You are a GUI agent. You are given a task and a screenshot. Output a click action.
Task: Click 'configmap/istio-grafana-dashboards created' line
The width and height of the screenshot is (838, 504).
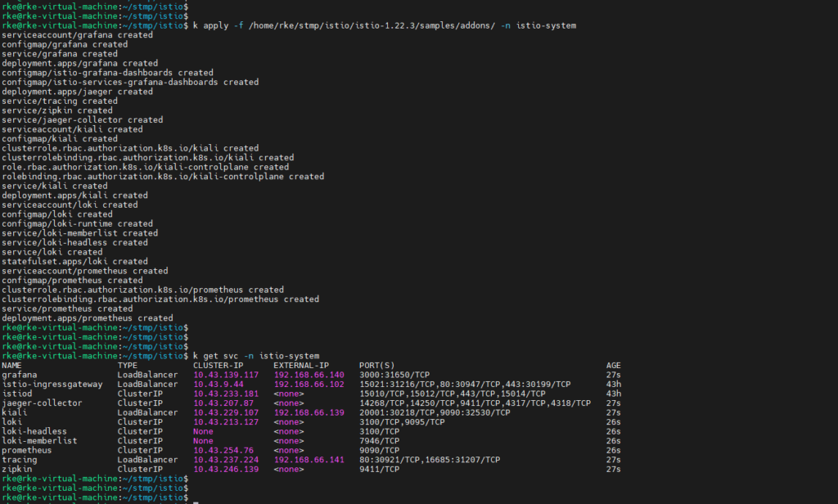tap(107, 73)
